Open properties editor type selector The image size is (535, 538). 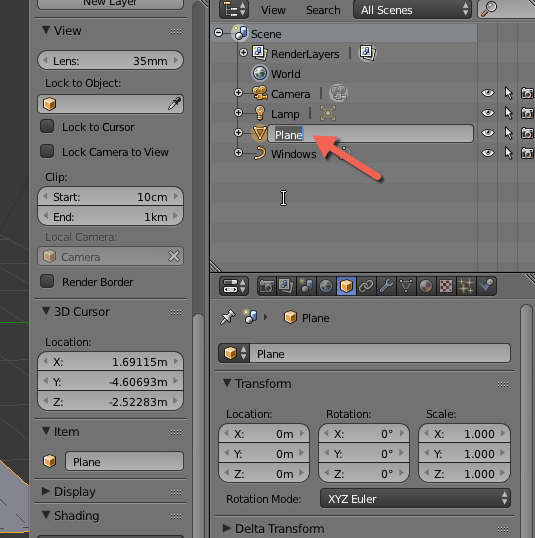tap(234, 286)
